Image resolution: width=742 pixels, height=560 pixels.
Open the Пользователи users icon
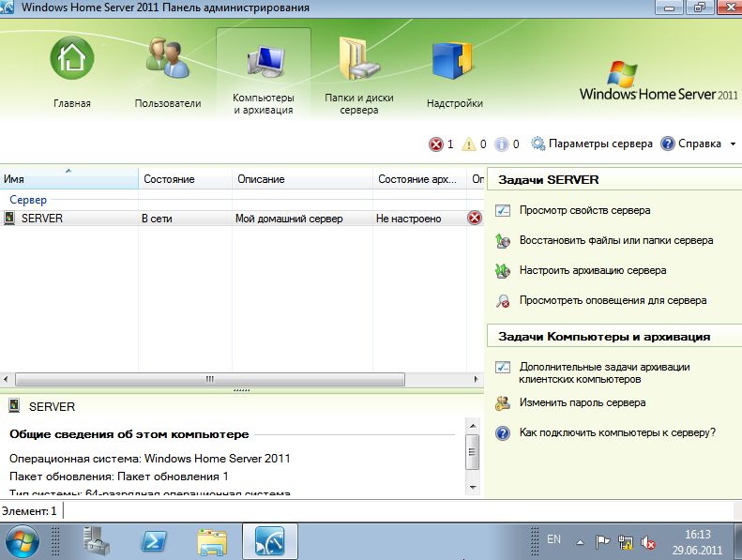168,58
